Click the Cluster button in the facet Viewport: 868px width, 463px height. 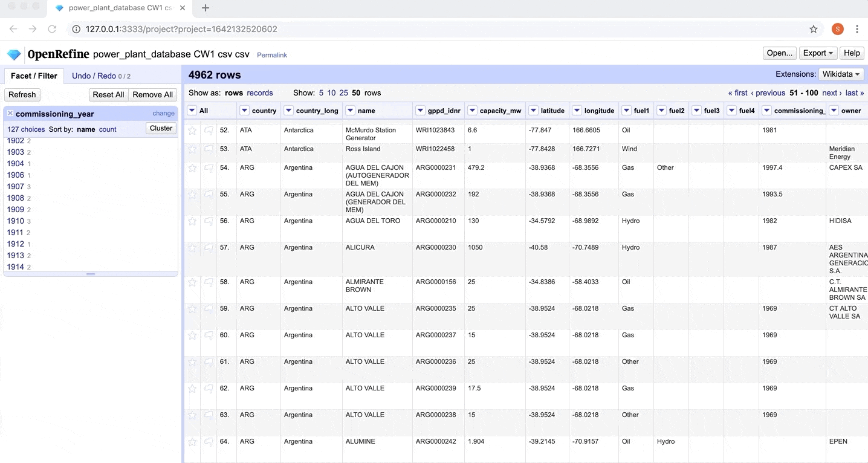tap(161, 128)
